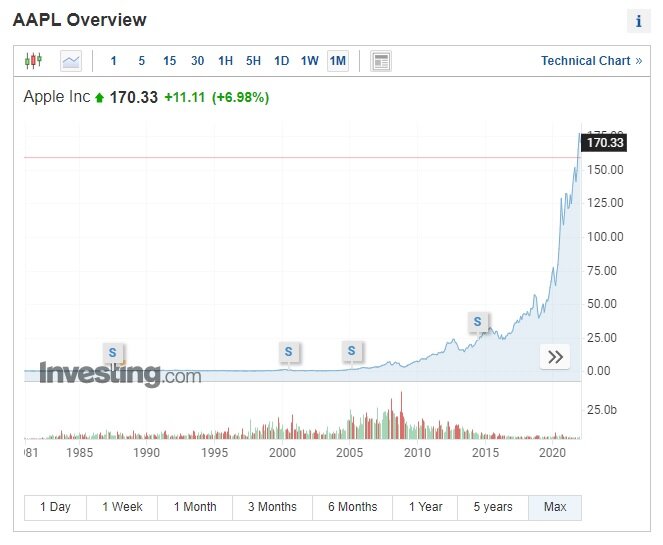
Task: Select 1H interval
Action: click(225, 61)
